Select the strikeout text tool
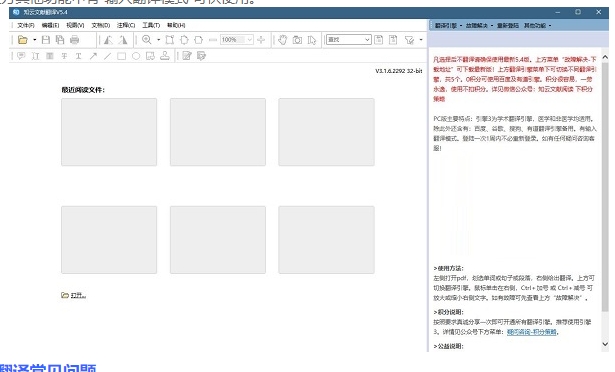615x372 pixels. point(64,56)
